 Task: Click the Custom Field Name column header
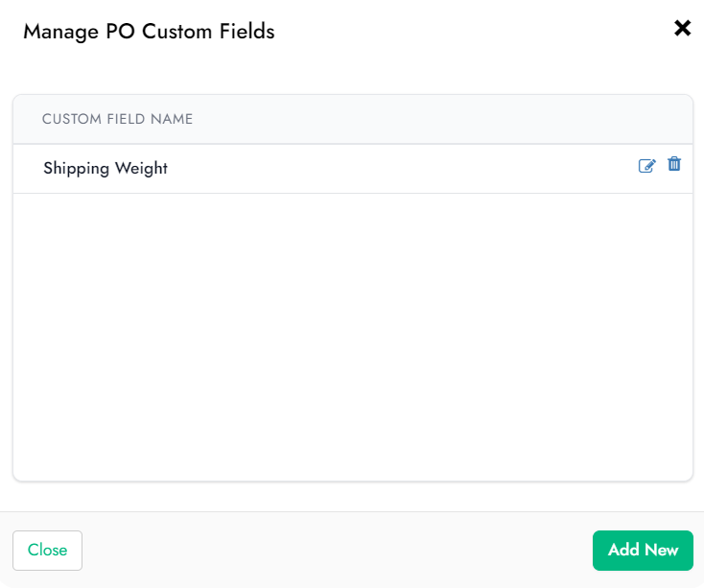coord(117,119)
